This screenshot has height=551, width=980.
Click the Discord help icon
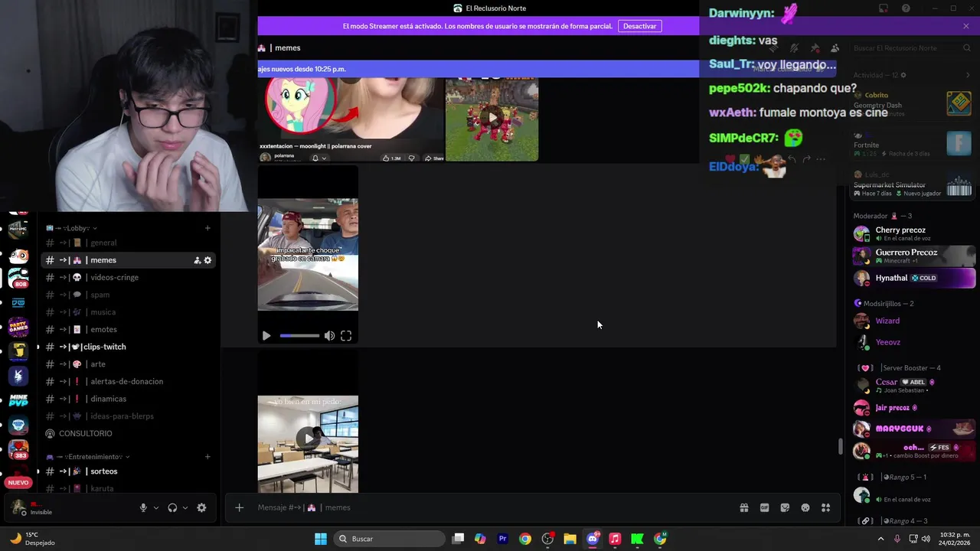(906, 8)
